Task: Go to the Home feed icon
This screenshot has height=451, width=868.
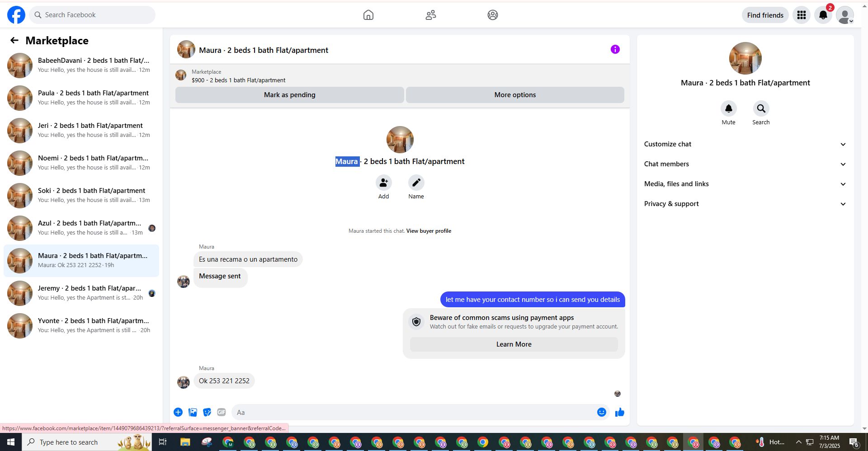Action: (x=368, y=15)
